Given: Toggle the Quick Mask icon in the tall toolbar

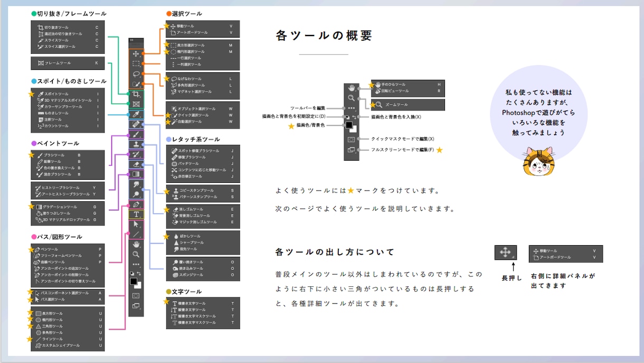Looking at the screenshot, I should coord(136,295).
